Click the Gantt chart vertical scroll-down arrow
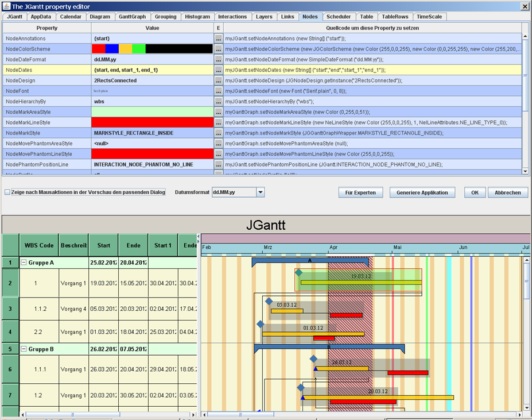 [x=527, y=407]
